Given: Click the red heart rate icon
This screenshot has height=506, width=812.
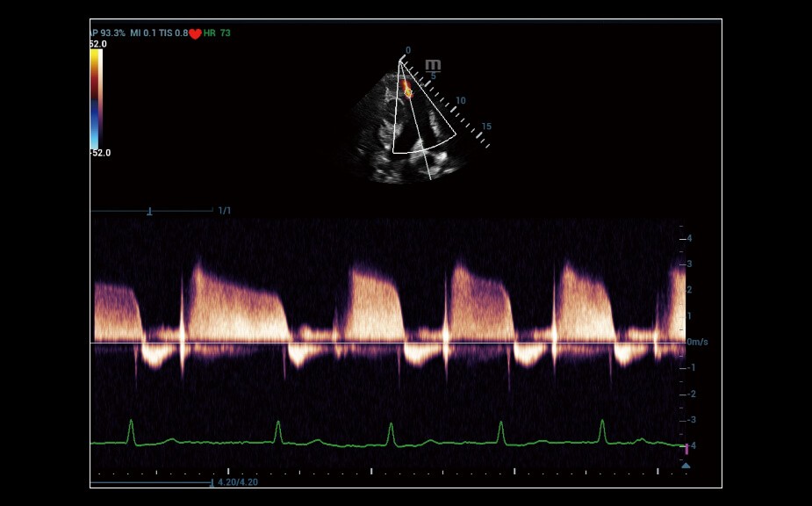Looking at the screenshot, I should coord(195,33).
